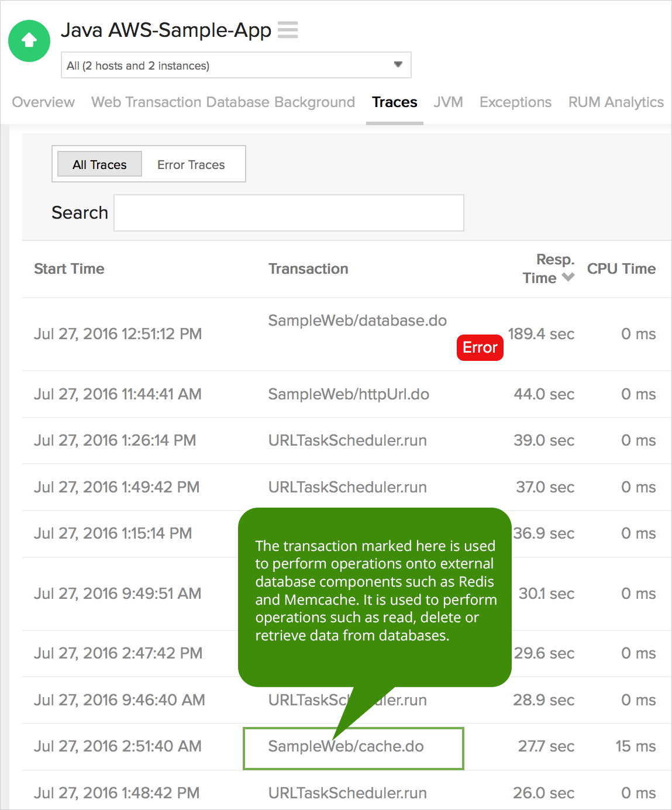The width and height of the screenshot is (672, 810).
Task: Open URLTaskScheduler.run trace at 1:48:42 PM
Action: point(347,793)
